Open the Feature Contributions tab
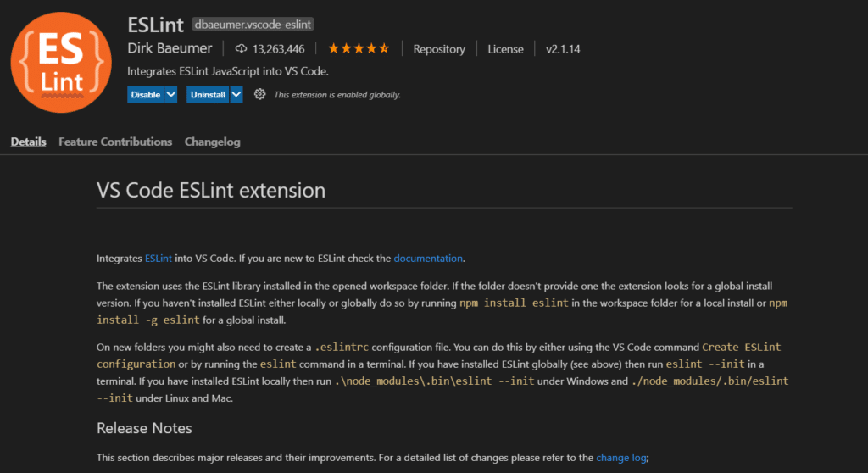This screenshot has height=473, width=868. click(115, 142)
